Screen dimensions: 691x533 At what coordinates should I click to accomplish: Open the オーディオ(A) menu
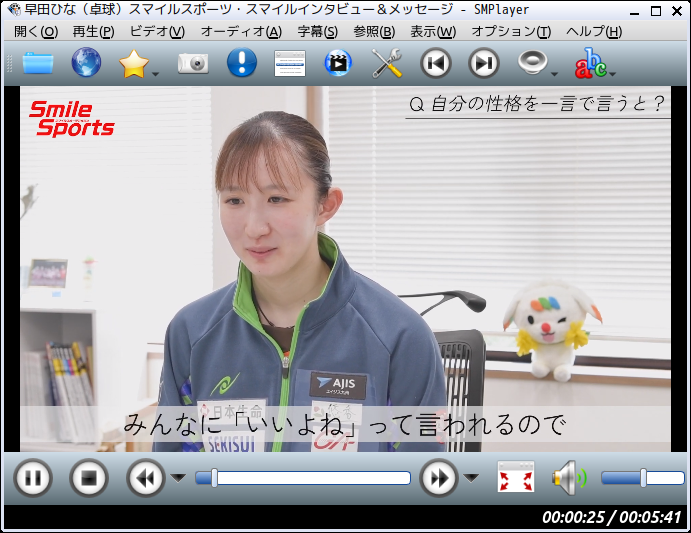241,31
